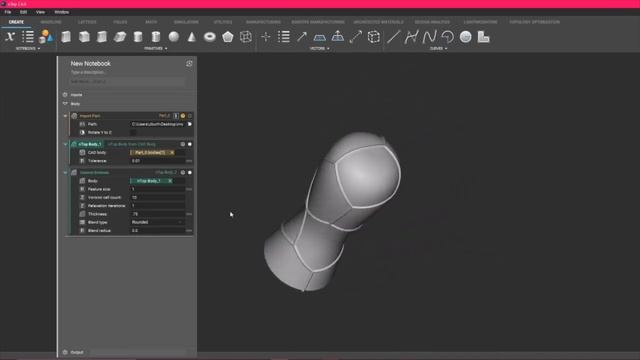Expand the Output section at panel bottom
This screenshot has height=360, width=640.
tap(65, 352)
